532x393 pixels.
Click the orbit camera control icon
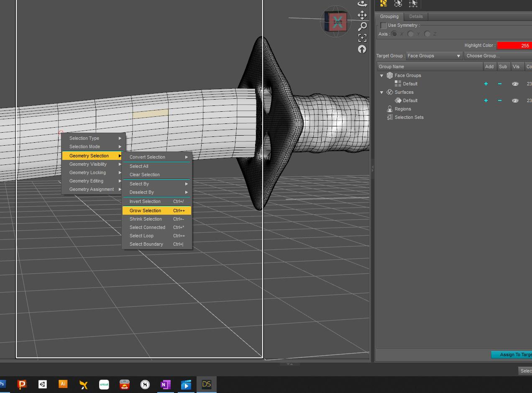[x=362, y=4]
